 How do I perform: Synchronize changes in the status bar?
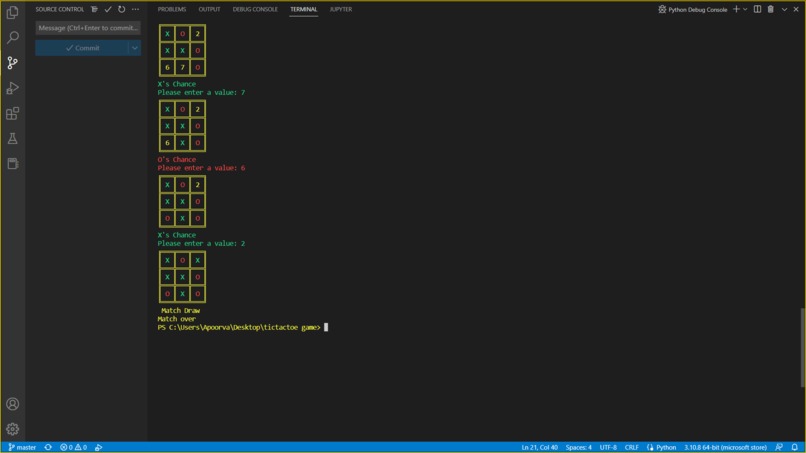click(48, 447)
